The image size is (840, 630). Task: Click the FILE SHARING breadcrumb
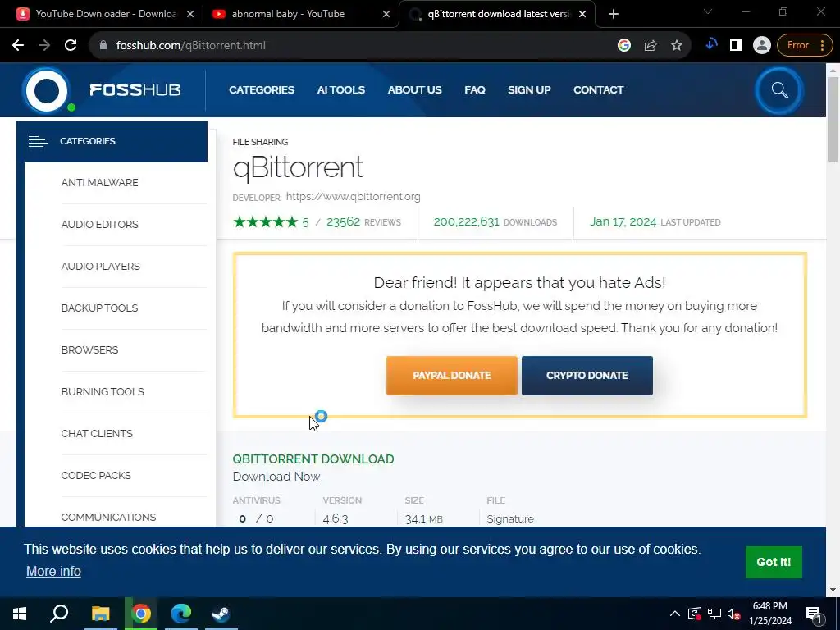coord(260,142)
